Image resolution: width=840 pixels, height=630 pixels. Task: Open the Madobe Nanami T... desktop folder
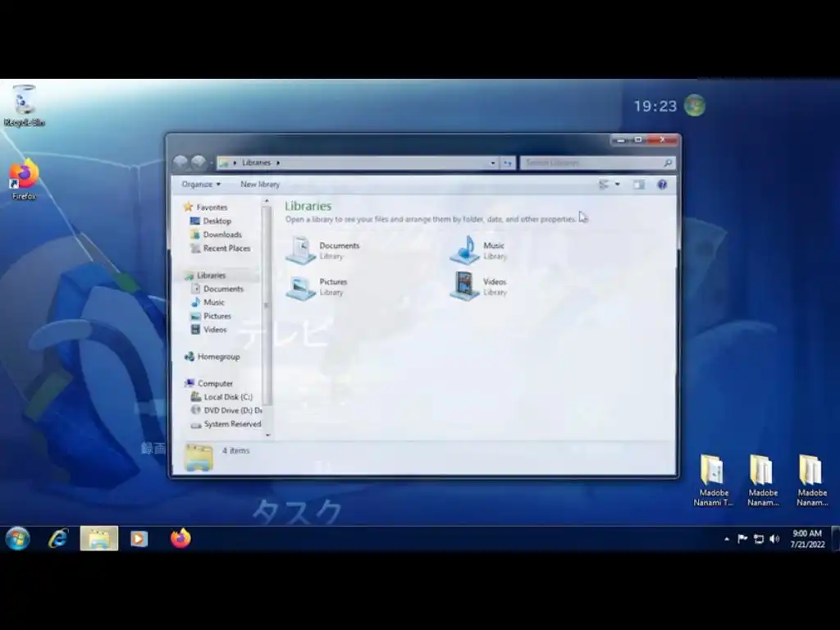pos(713,481)
